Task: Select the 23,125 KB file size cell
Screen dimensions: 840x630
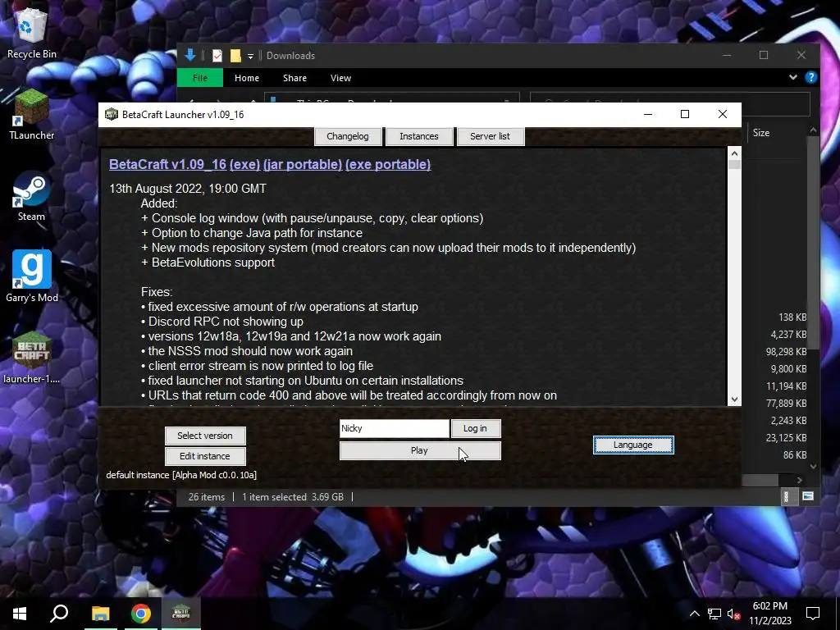Action: click(786, 438)
